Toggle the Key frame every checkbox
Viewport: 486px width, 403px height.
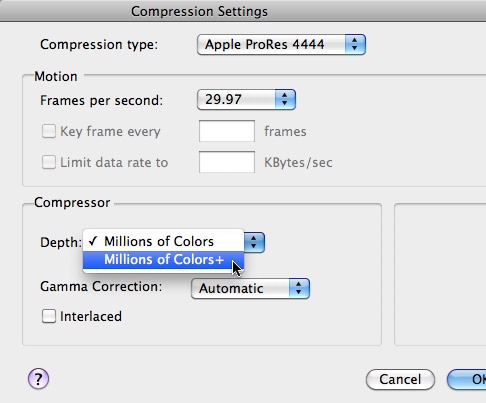tap(49, 131)
